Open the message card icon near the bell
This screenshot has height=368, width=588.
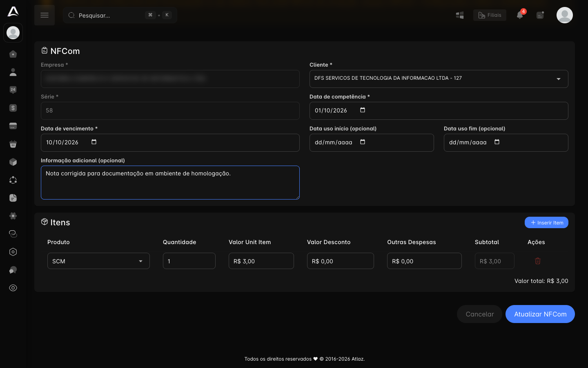point(540,15)
